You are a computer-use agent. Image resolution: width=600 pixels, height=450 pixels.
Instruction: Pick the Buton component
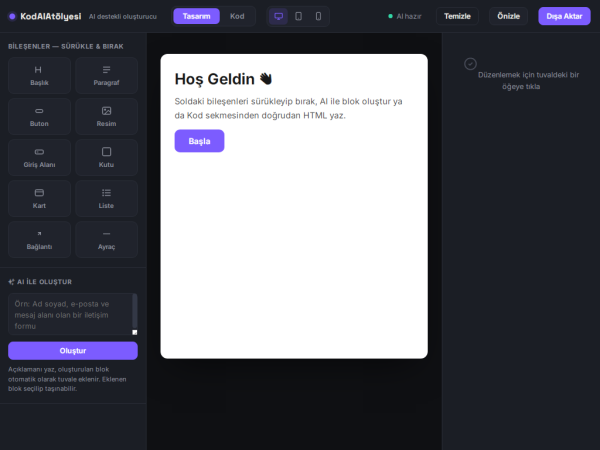(39, 116)
